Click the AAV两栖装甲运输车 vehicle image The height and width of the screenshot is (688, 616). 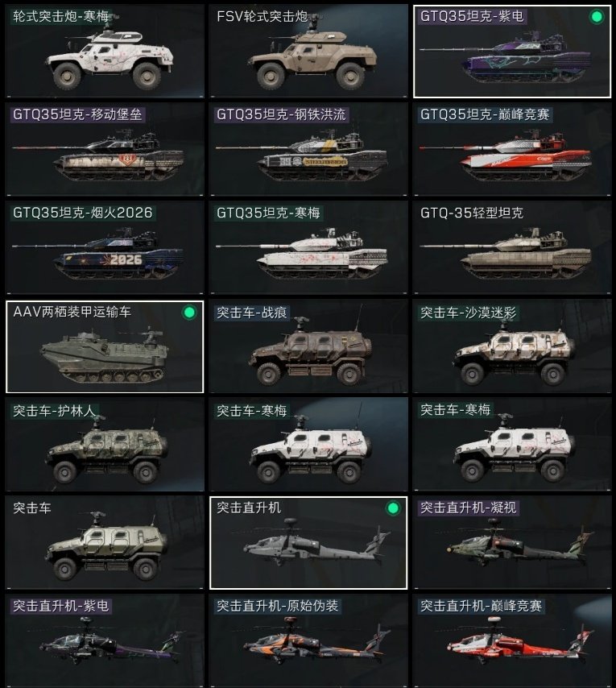point(105,356)
